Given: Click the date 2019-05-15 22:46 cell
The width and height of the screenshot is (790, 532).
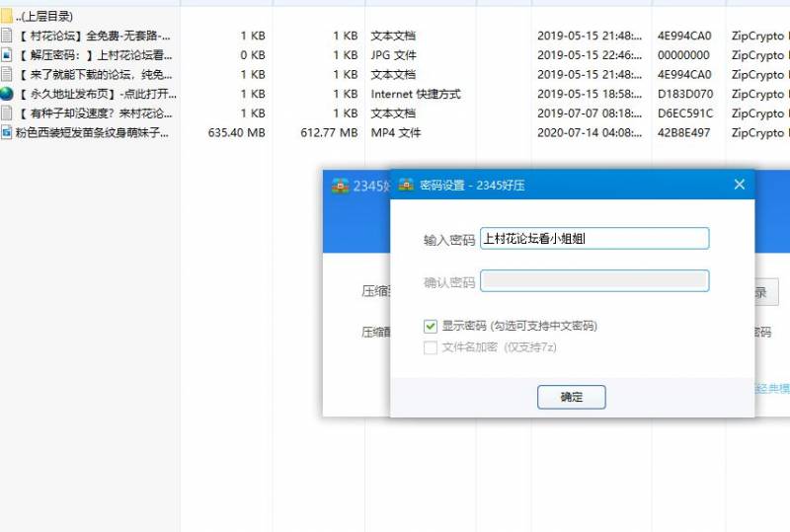Looking at the screenshot, I should (x=590, y=55).
